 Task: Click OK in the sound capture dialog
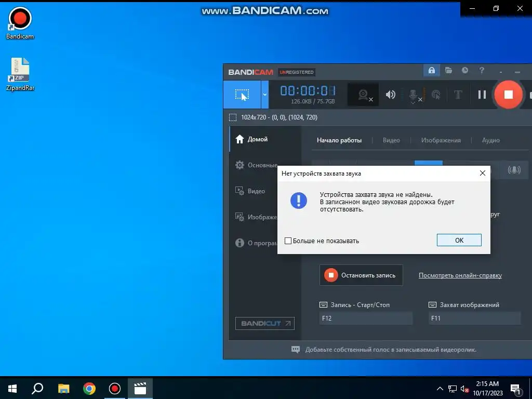tap(459, 240)
